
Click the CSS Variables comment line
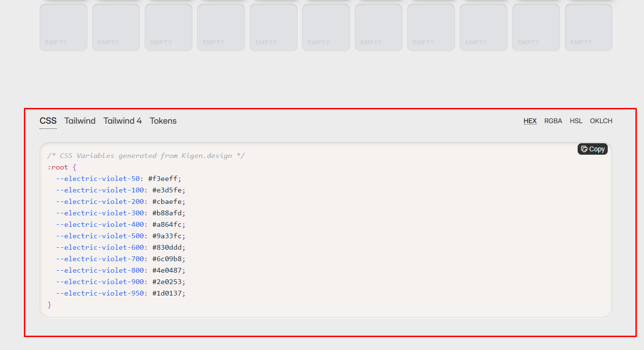click(x=146, y=156)
